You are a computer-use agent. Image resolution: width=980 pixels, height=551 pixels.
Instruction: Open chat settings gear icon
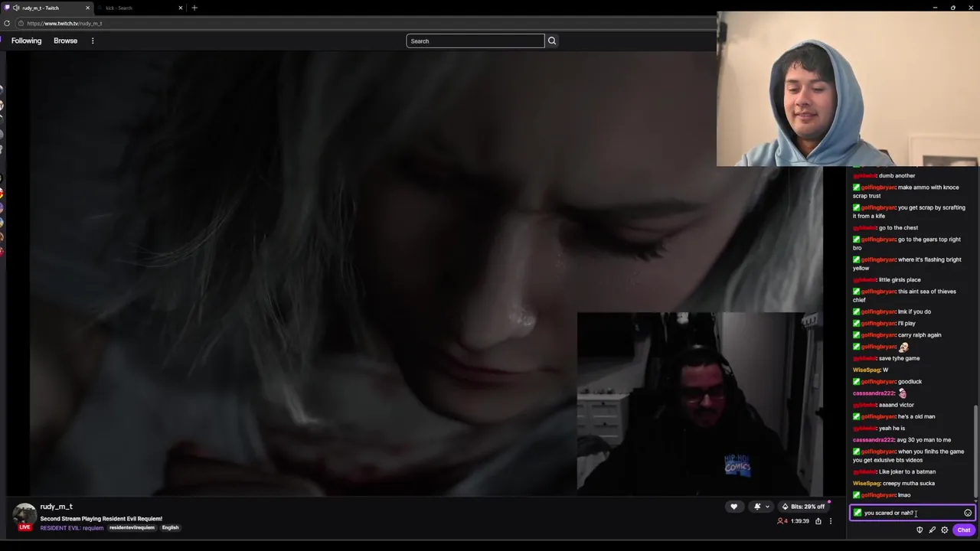tap(945, 530)
